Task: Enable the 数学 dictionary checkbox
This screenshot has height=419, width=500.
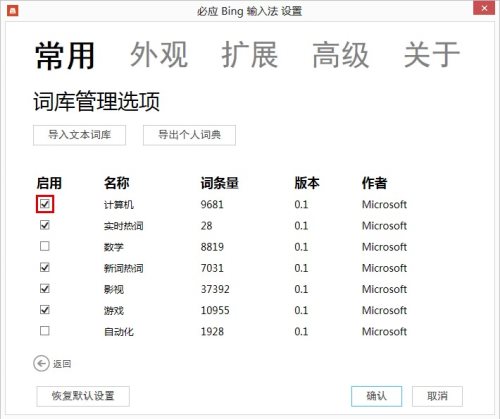Action: (45, 246)
